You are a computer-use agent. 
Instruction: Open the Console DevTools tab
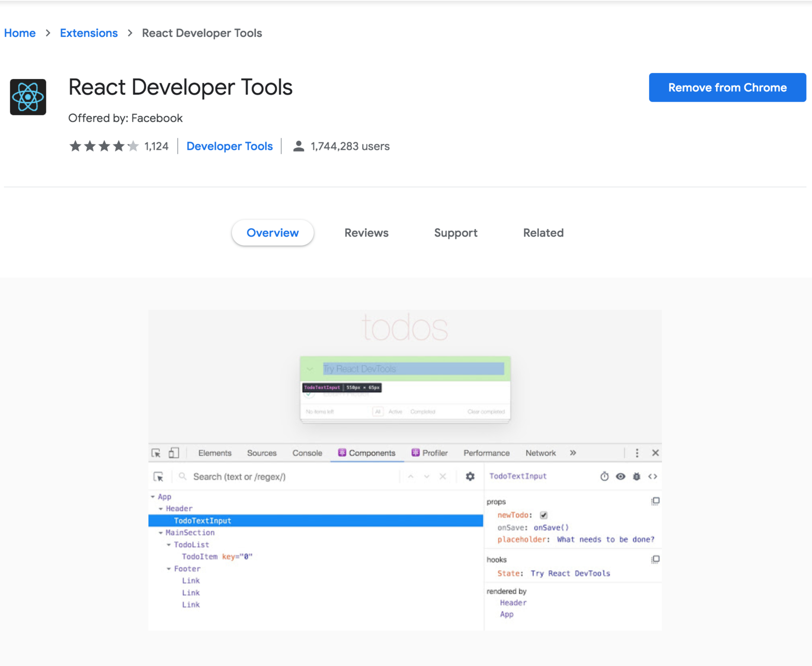pyautogui.click(x=307, y=453)
